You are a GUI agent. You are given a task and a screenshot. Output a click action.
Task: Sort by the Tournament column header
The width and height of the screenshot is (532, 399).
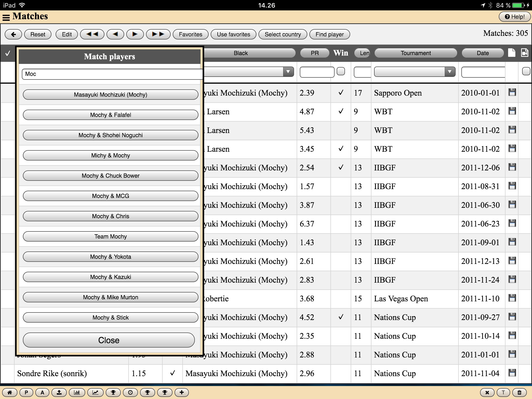click(416, 53)
